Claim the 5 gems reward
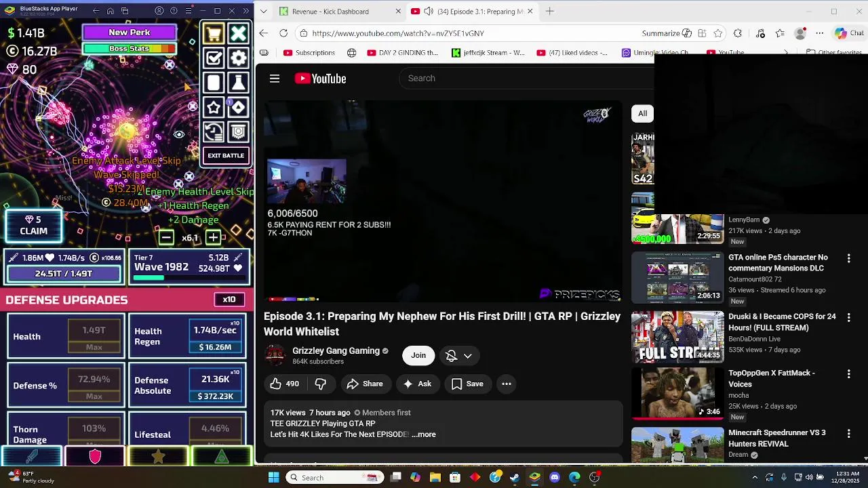This screenshot has width=868, height=488. click(x=33, y=226)
